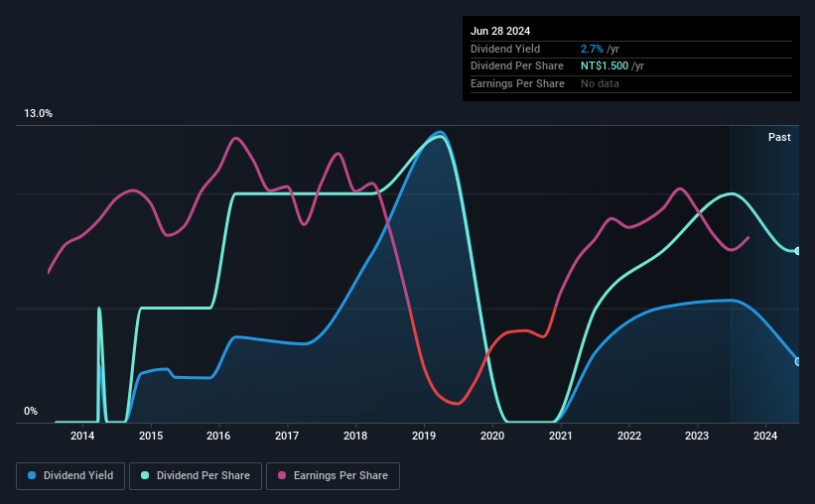Click the 13.0% y-axis label
Screen dimensions: 815x504
(39, 114)
